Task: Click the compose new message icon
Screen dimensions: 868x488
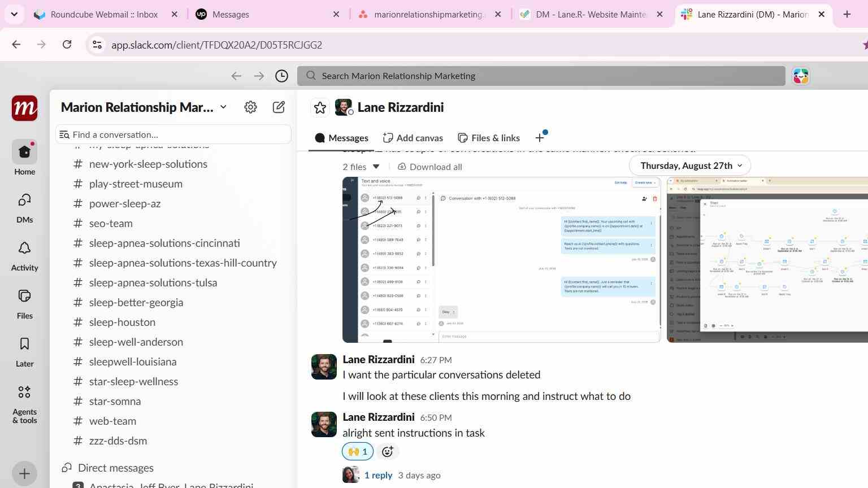Action: pyautogui.click(x=279, y=107)
